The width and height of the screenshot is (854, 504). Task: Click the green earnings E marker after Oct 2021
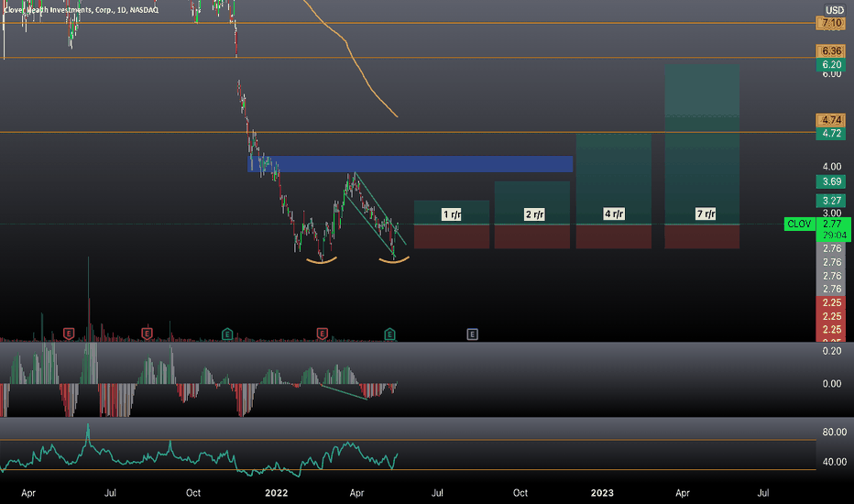(x=227, y=334)
